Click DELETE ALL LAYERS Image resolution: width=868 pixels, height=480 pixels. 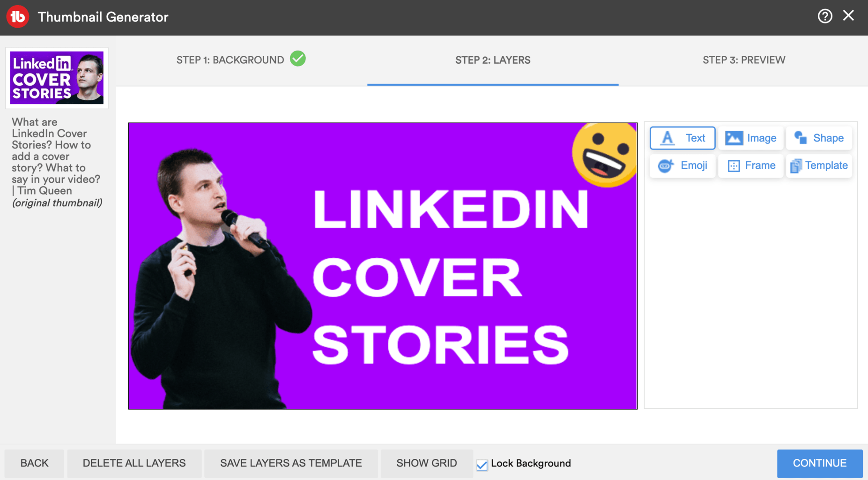point(134,463)
